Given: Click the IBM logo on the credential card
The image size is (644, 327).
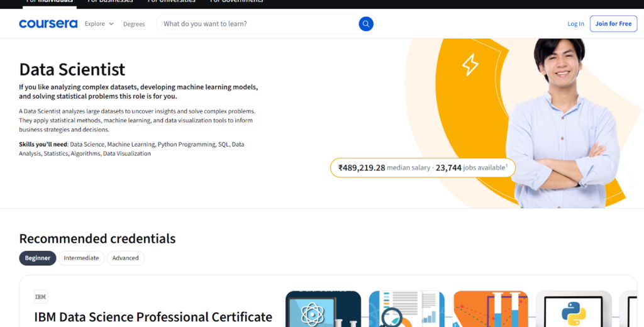Looking at the screenshot, I should [41, 297].
